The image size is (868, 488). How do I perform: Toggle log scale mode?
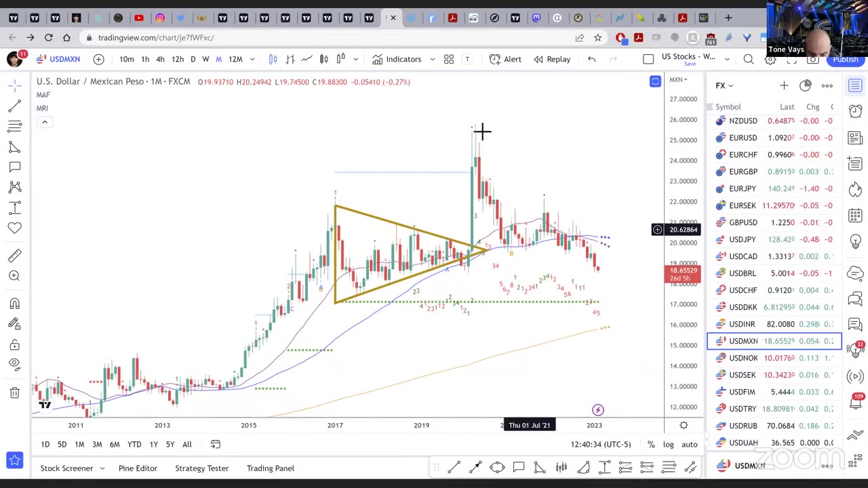tap(668, 445)
